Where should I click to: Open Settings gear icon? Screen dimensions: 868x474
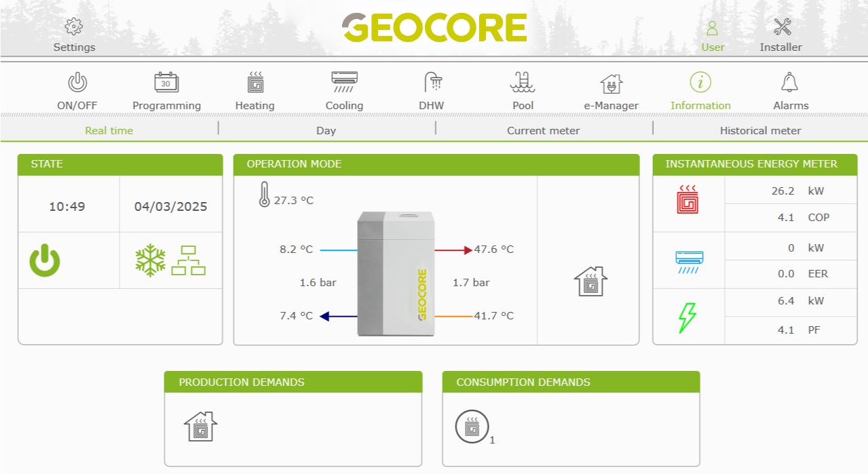(x=74, y=27)
